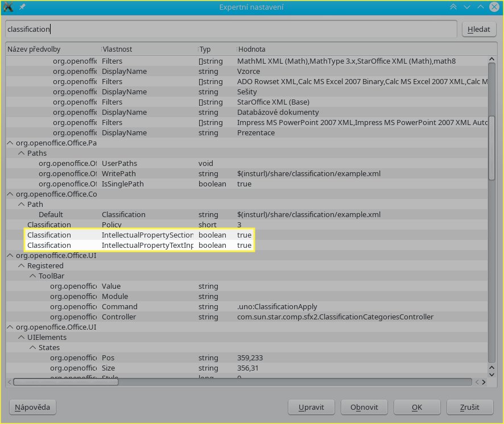Click the value 'Databázové dokumenty'
The height and width of the screenshot is (424, 504).
tap(278, 112)
